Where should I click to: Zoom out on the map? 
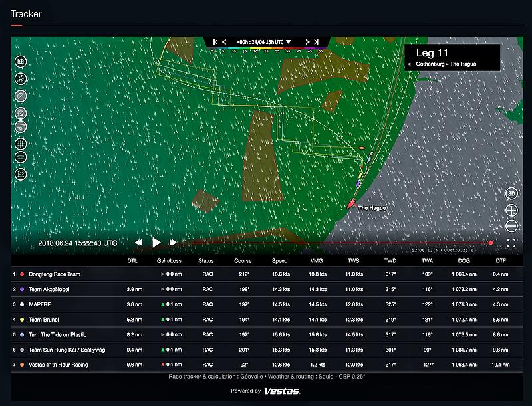[511, 226]
